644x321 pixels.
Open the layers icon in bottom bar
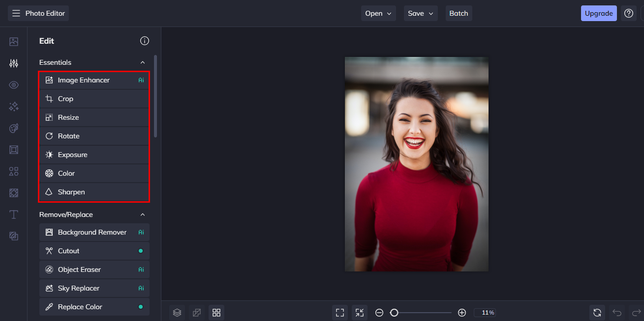(x=177, y=312)
